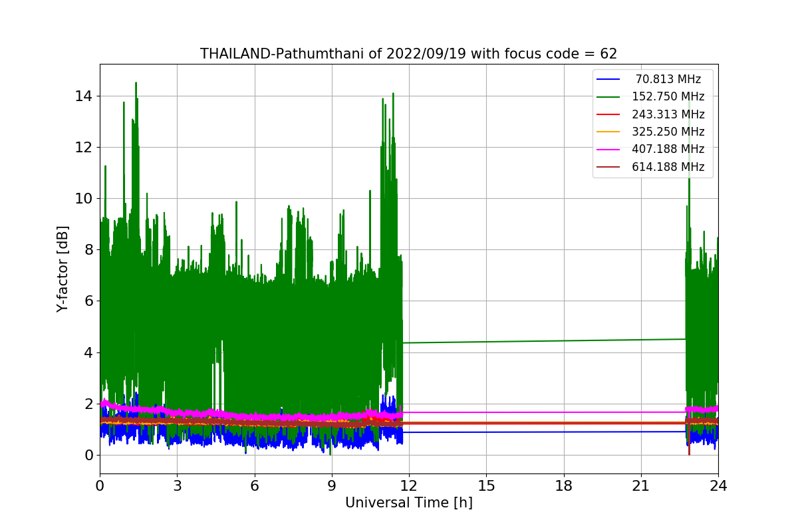Select the 70.813 MHz legend entry
The image size is (798, 532).
(x=649, y=79)
